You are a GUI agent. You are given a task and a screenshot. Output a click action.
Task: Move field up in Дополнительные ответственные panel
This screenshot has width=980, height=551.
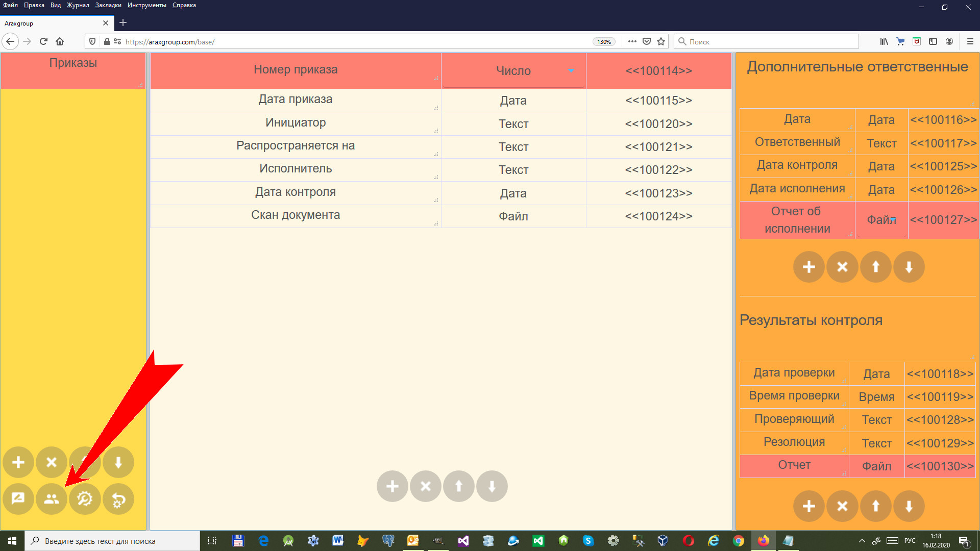[x=875, y=267]
